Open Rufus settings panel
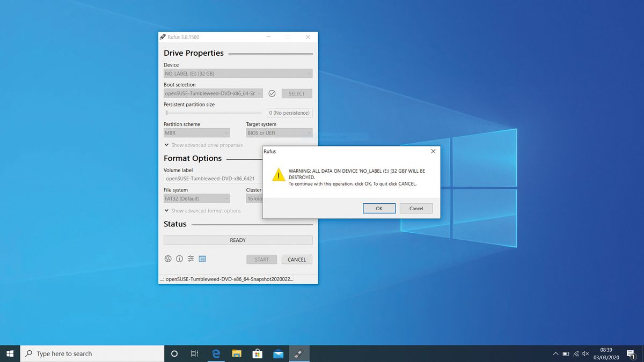The image size is (644, 362). coord(191,258)
